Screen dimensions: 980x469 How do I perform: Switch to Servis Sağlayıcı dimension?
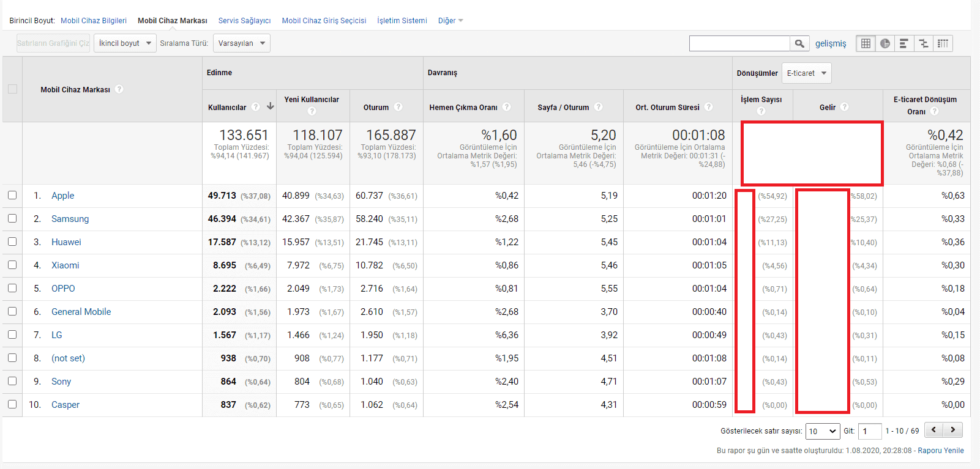244,21
